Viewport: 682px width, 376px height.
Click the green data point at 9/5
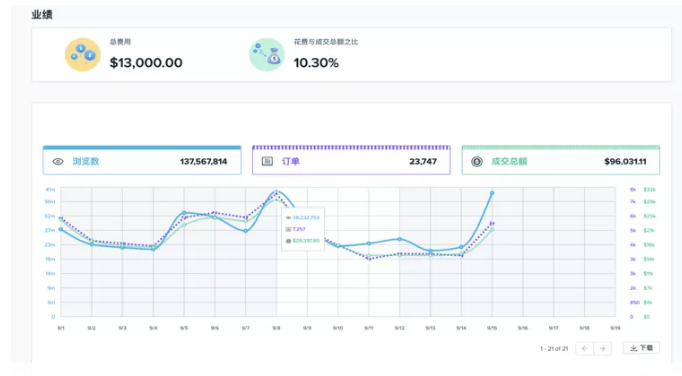(184, 225)
